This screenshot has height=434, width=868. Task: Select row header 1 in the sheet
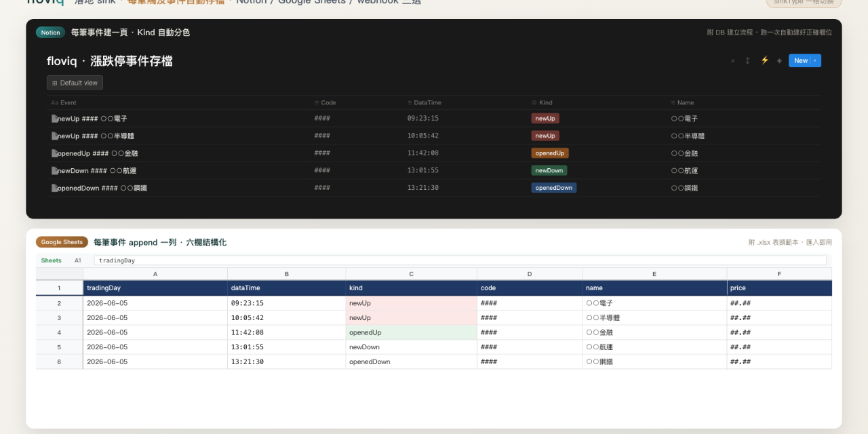point(60,288)
